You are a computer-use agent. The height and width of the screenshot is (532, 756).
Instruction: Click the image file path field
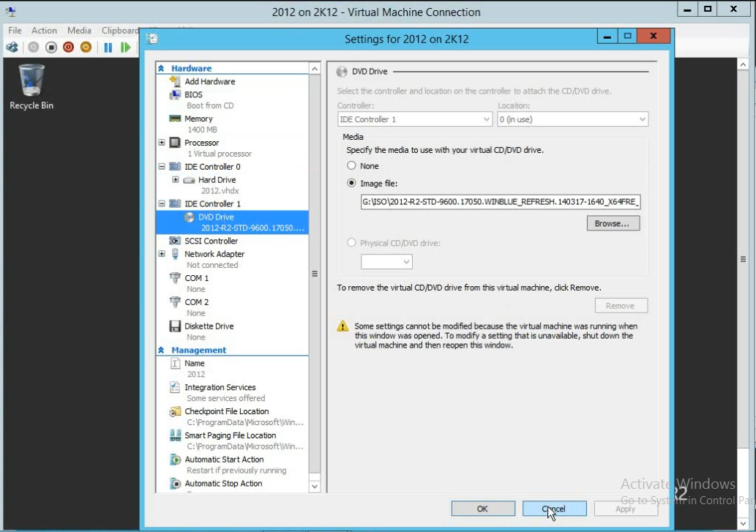coord(501,202)
